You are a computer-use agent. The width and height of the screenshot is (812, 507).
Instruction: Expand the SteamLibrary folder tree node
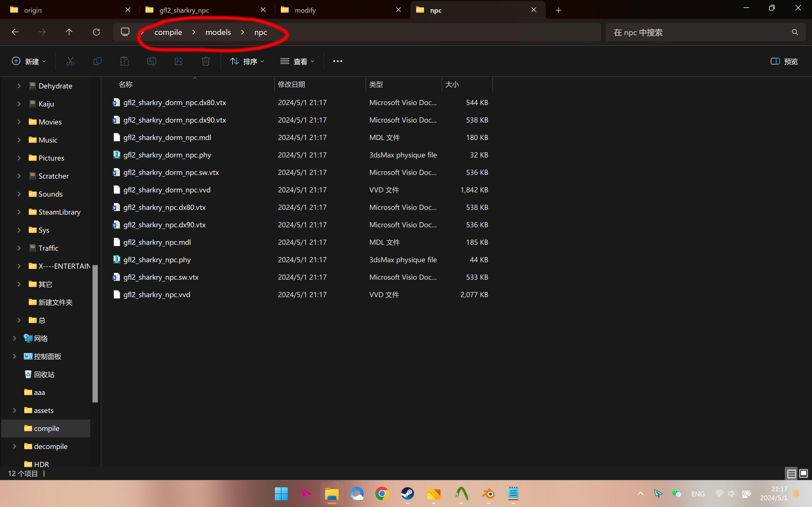pyautogui.click(x=19, y=212)
